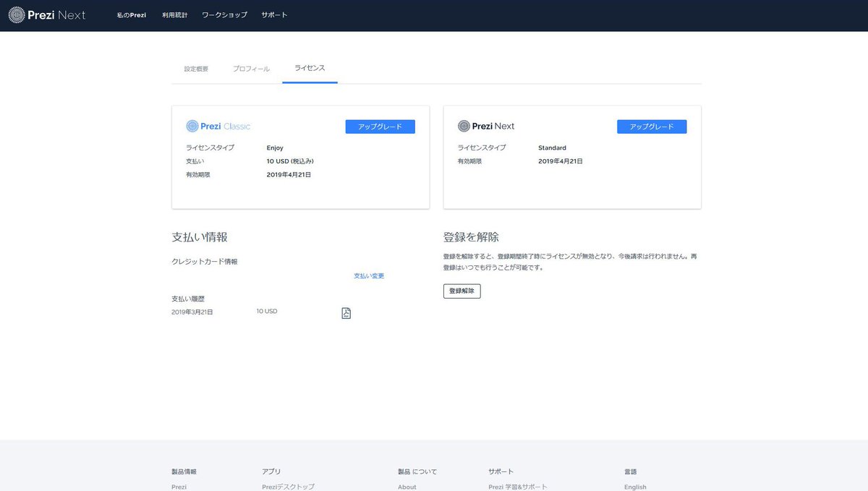Image resolution: width=868 pixels, height=491 pixels.
Task: Open the Prezi footer link under 製品情報
Action: tap(179, 487)
